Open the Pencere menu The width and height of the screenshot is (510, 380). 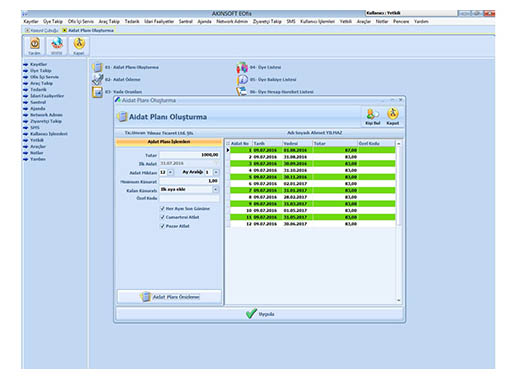pos(401,22)
